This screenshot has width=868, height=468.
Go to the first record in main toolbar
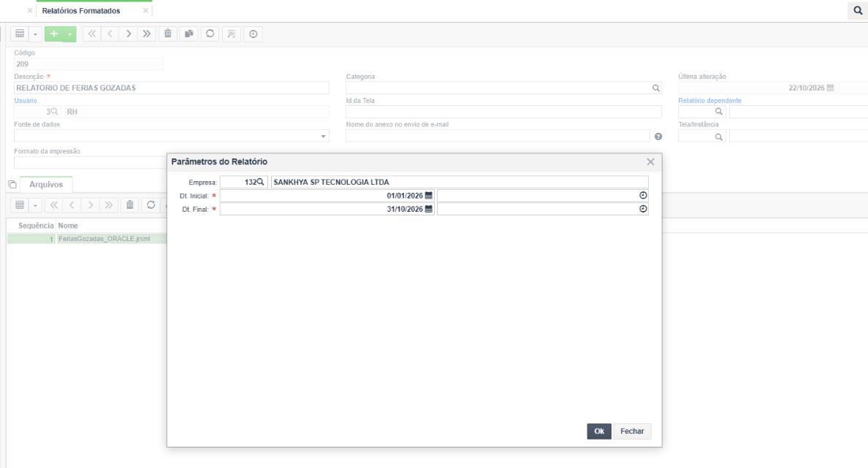[92, 34]
